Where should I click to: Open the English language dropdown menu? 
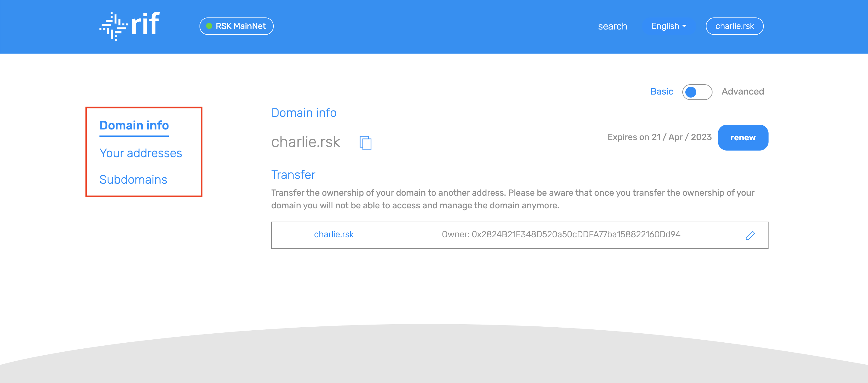pos(668,26)
